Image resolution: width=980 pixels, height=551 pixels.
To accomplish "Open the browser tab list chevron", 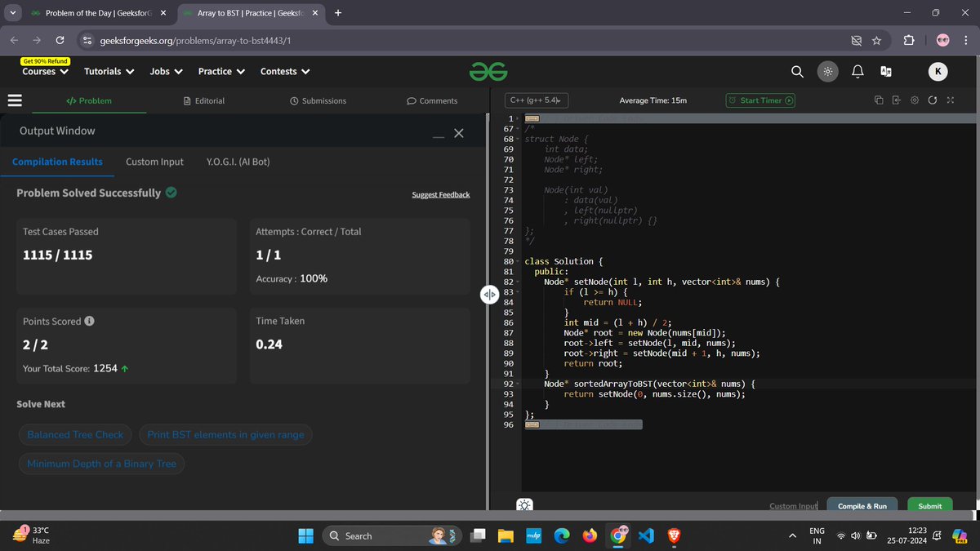I will [x=12, y=12].
